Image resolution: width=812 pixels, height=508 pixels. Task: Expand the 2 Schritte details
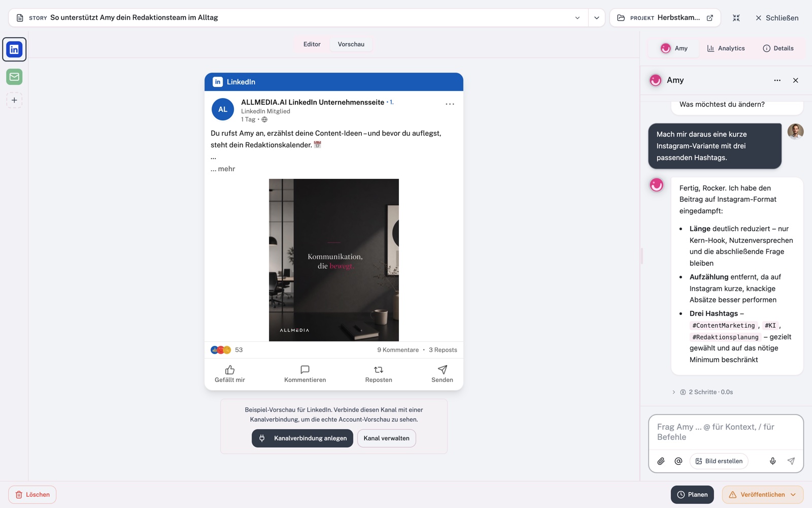click(x=703, y=392)
